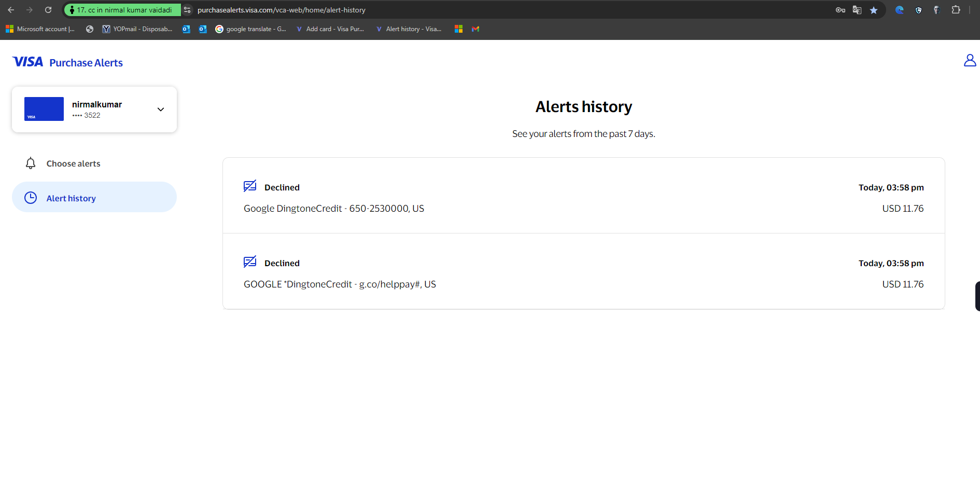Image resolution: width=980 pixels, height=495 pixels.
Task: Toggle the bookmark star for this page
Action: point(874,10)
